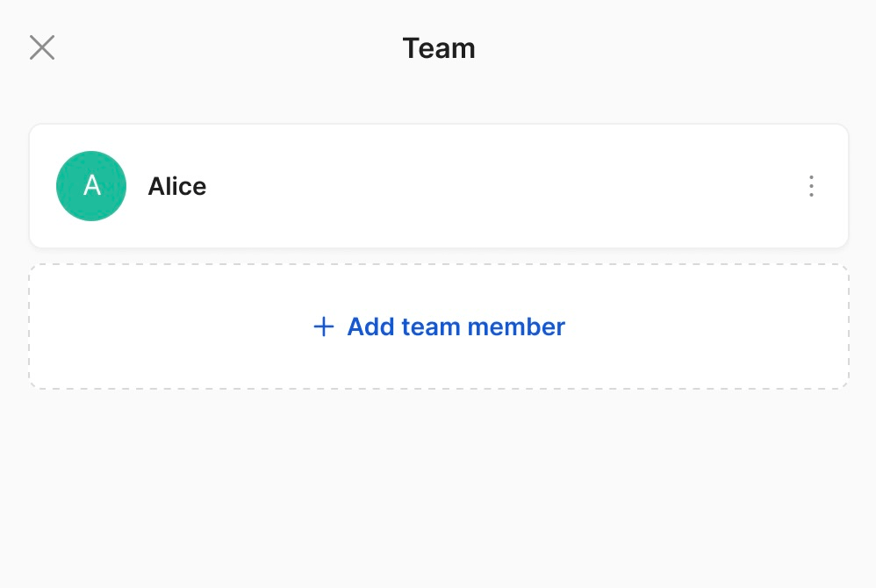876x588 pixels.
Task: Click the X icon to dismiss the Team panel
Action: [41, 47]
